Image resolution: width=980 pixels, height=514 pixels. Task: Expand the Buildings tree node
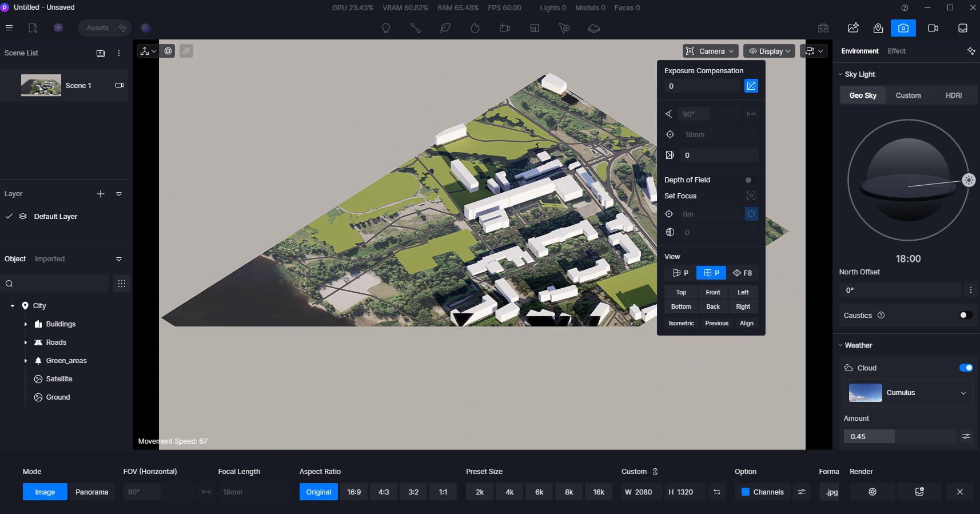tap(26, 324)
